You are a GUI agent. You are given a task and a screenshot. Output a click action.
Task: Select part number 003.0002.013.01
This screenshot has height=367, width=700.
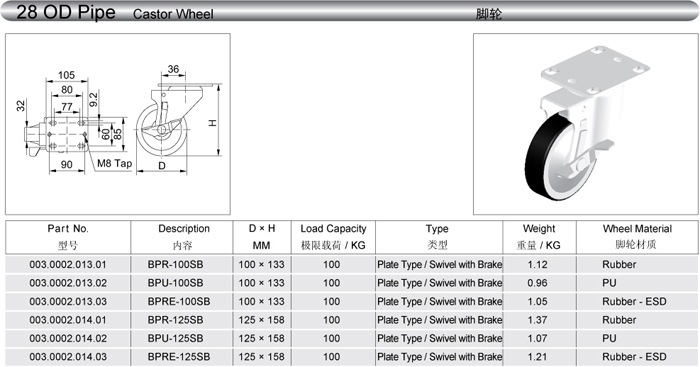pyautogui.click(x=68, y=265)
